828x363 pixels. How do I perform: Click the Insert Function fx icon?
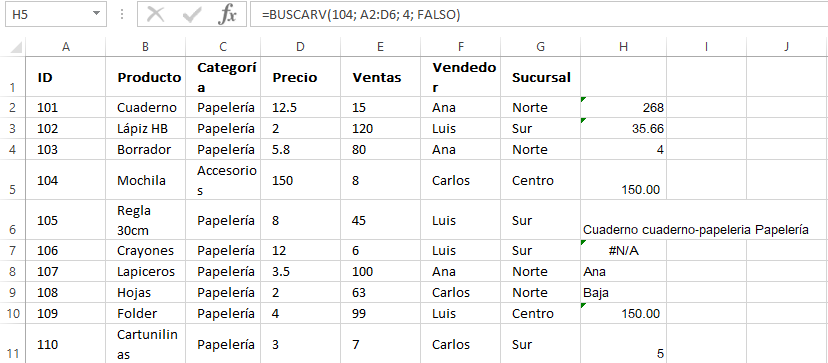[x=227, y=15]
